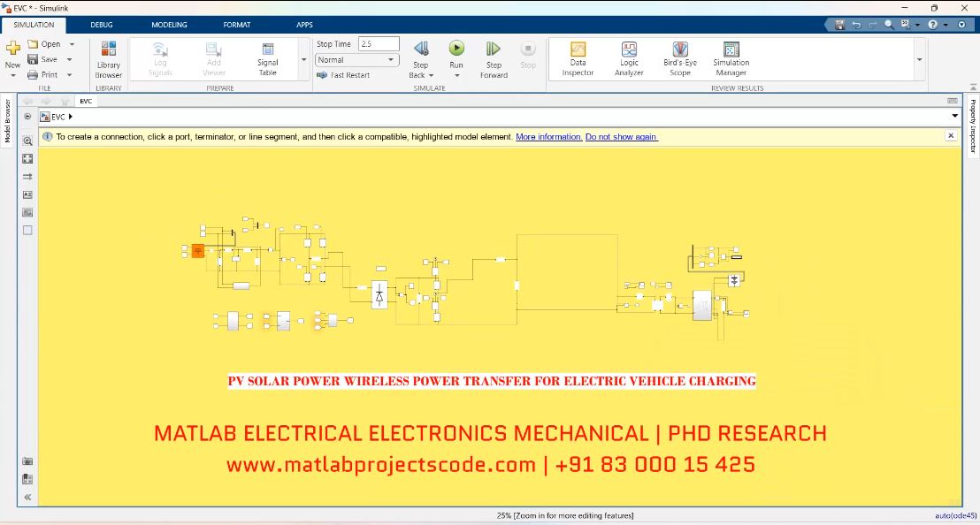Open the Signal Table
Viewport: 980px width, 525px height.
[267, 58]
